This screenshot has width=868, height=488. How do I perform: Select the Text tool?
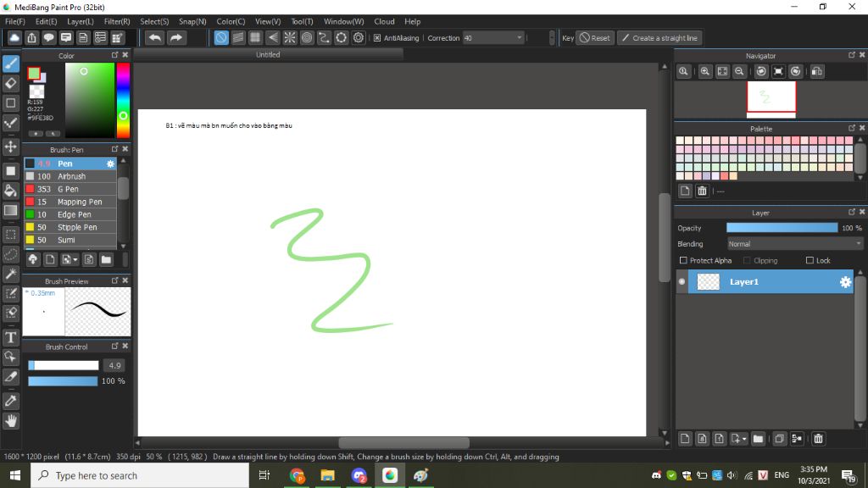tap(10, 337)
